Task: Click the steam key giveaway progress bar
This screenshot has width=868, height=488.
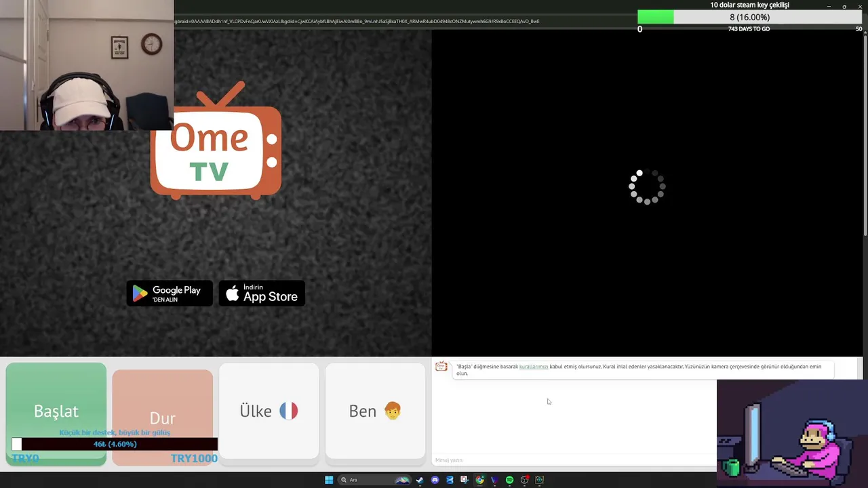Action: 750,18
